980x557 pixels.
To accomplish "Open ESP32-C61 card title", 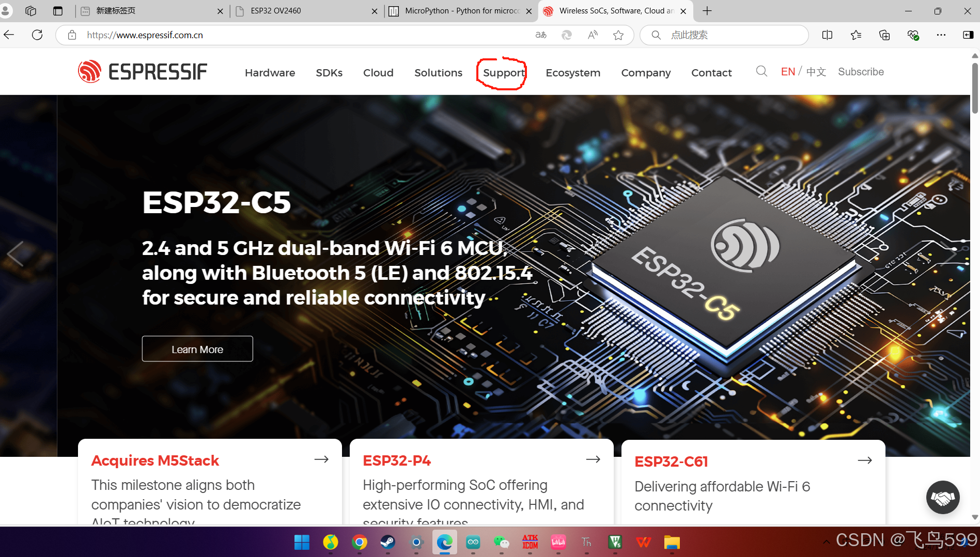I will 671,461.
